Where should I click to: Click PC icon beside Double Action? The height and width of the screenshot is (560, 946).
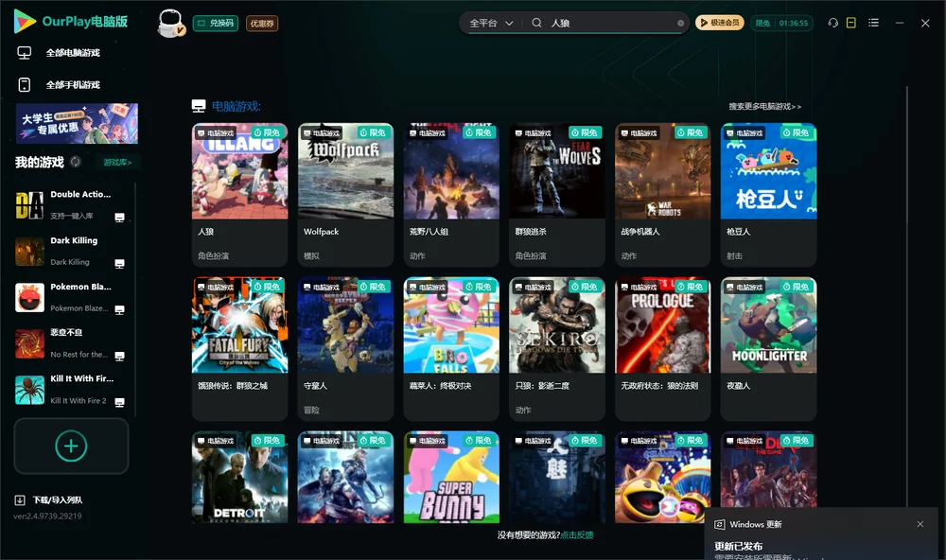119,218
